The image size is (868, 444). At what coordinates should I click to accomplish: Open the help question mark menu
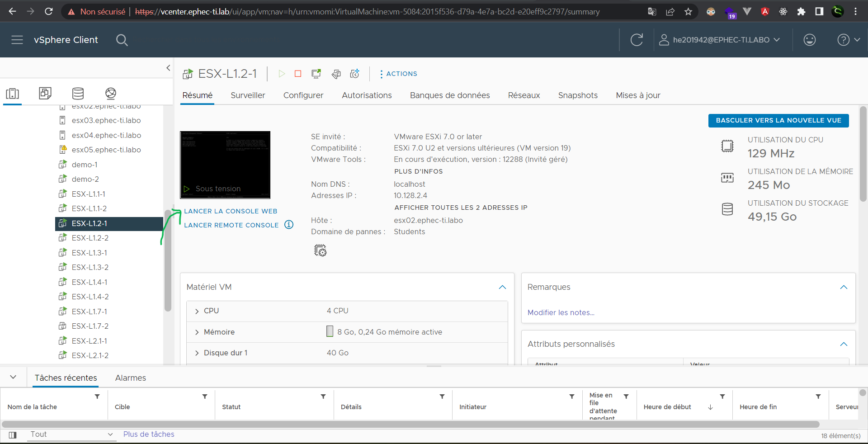point(848,40)
